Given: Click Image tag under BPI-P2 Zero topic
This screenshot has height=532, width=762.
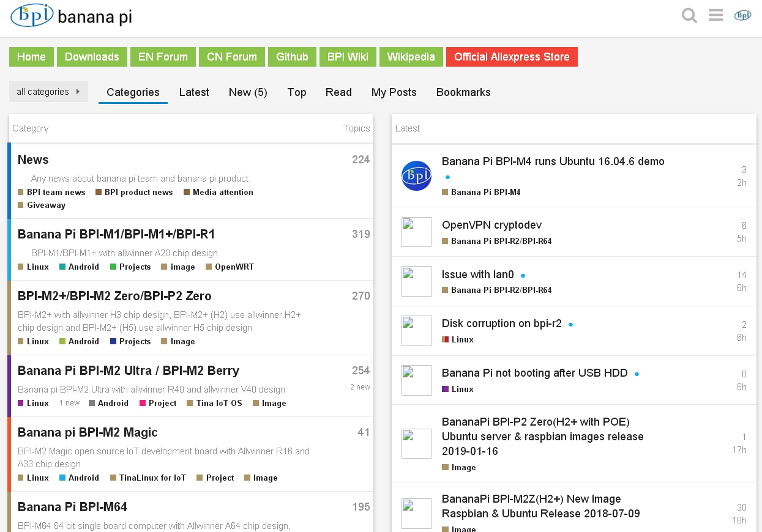Looking at the screenshot, I should (459, 467).
